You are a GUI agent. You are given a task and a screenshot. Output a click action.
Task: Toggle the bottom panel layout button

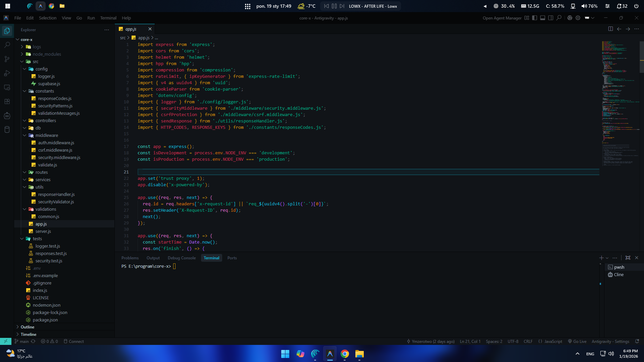(543, 18)
